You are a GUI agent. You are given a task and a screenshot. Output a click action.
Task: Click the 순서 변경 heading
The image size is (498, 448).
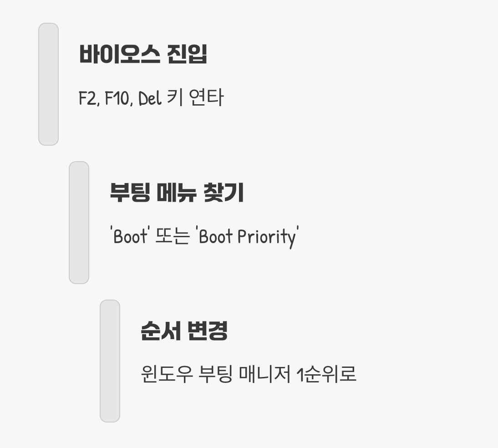(184, 331)
